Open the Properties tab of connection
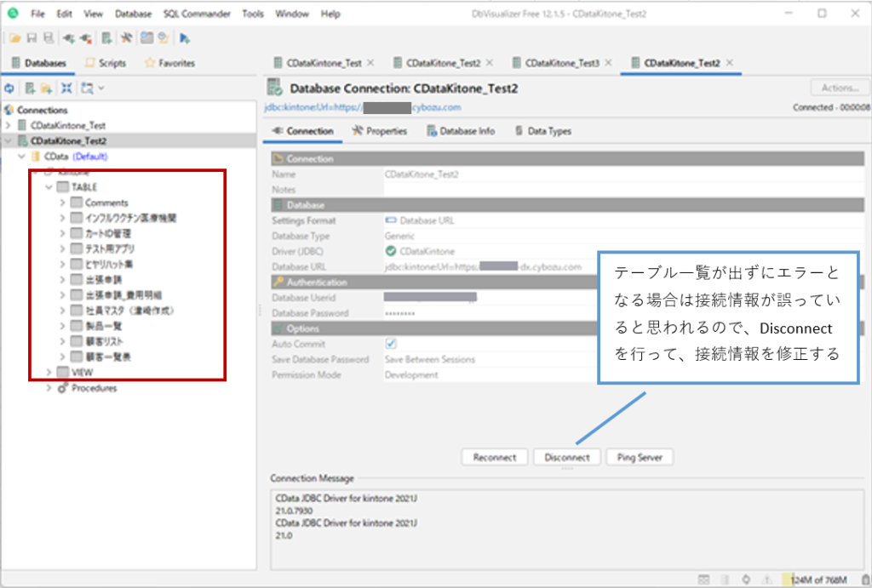The image size is (872, 588). click(380, 131)
